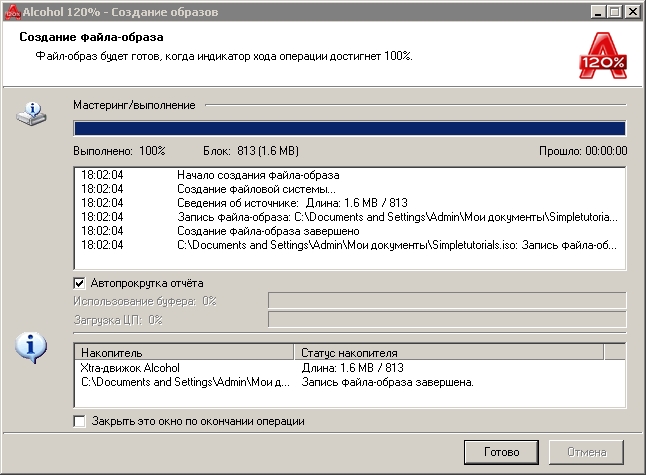
Task: Click the disabled Отмена button
Action: (x=586, y=452)
